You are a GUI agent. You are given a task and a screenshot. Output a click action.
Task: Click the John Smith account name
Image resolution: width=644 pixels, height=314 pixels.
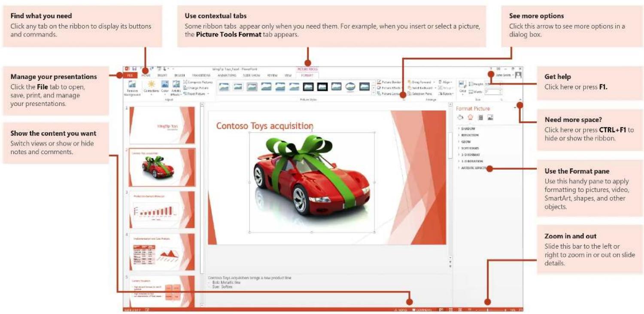click(x=503, y=75)
